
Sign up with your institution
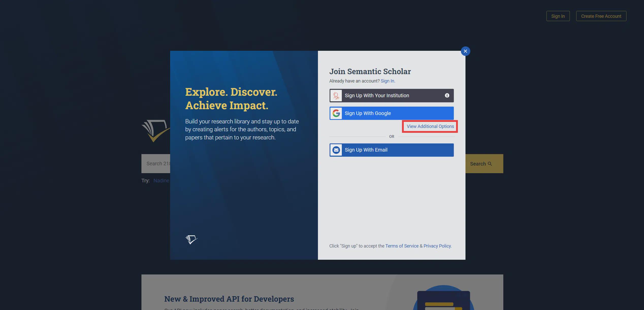[x=392, y=95]
